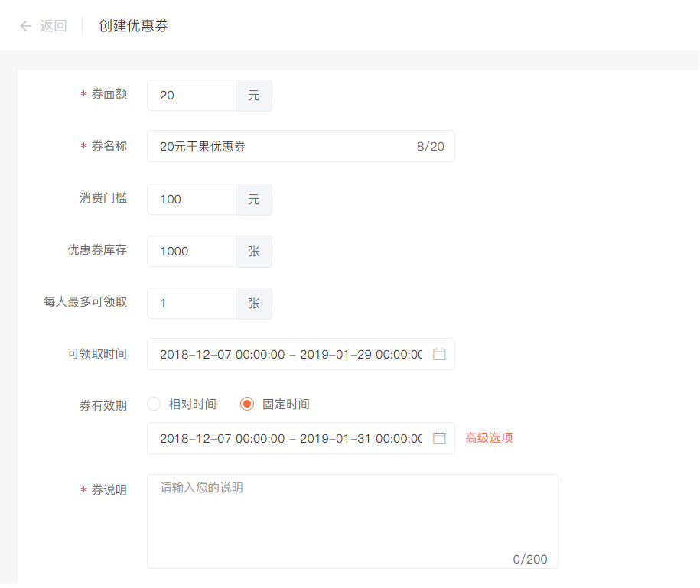
Task: Click the 创建优惠券 page title
Action: click(133, 26)
